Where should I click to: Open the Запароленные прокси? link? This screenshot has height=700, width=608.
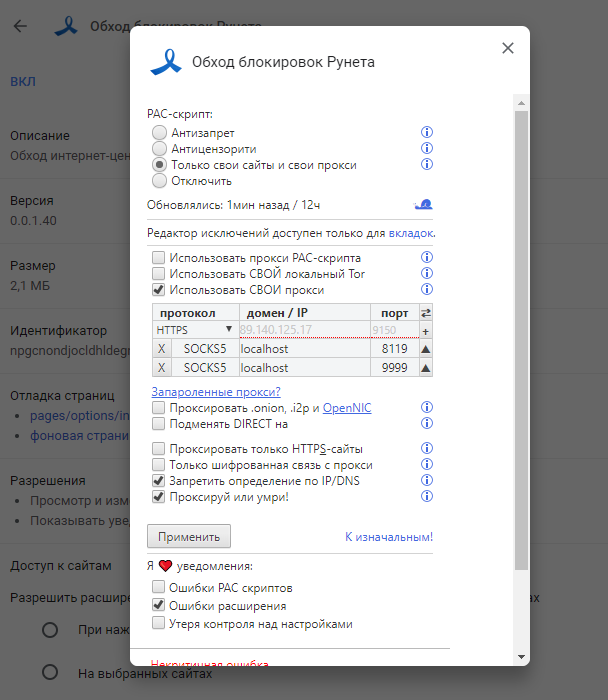pos(216,392)
